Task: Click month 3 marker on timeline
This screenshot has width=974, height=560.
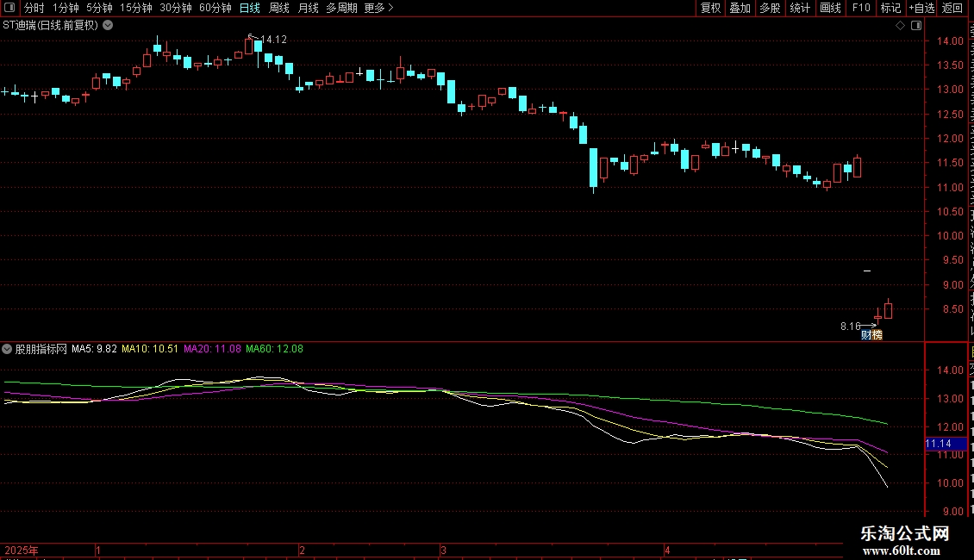Action: click(444, 550)
